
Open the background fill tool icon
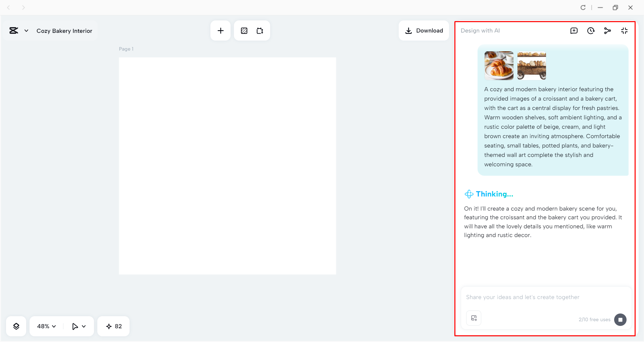244,31
